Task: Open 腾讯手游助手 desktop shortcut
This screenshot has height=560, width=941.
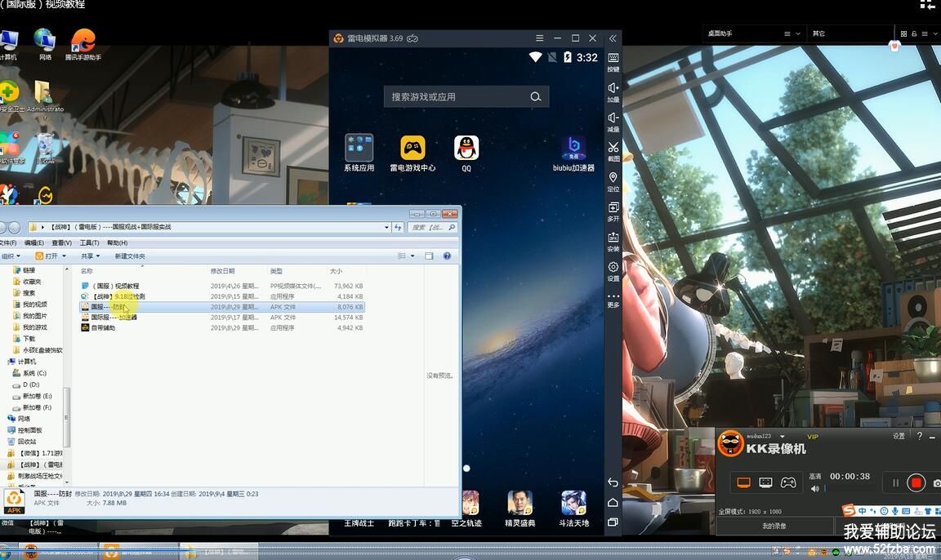Action: (83, 45)
